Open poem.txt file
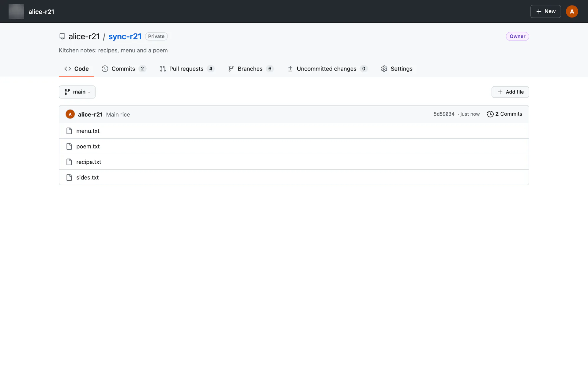Viewport: 588px width, 368px height. point(88,147)
